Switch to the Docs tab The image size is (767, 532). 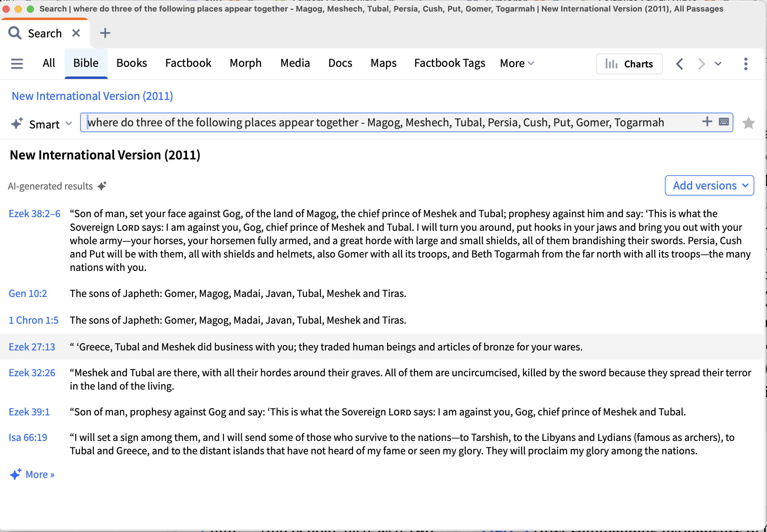[340, 63]
